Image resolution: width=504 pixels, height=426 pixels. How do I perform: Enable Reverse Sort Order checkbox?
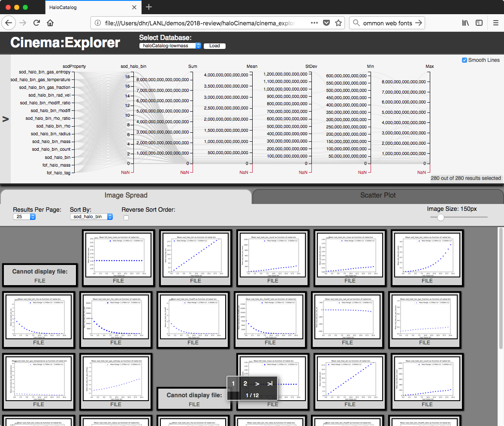coord(126,218)
